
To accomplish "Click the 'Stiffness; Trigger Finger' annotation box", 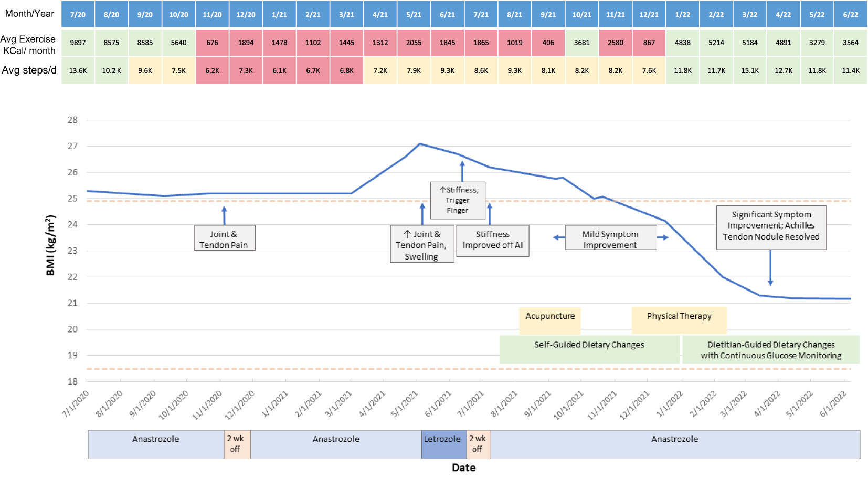I will click(x=458, y=200).
